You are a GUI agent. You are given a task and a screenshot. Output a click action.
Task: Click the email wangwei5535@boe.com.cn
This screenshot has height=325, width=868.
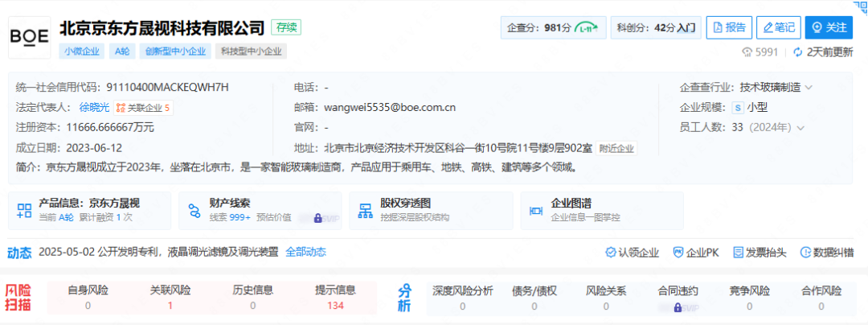pos(390,108)
